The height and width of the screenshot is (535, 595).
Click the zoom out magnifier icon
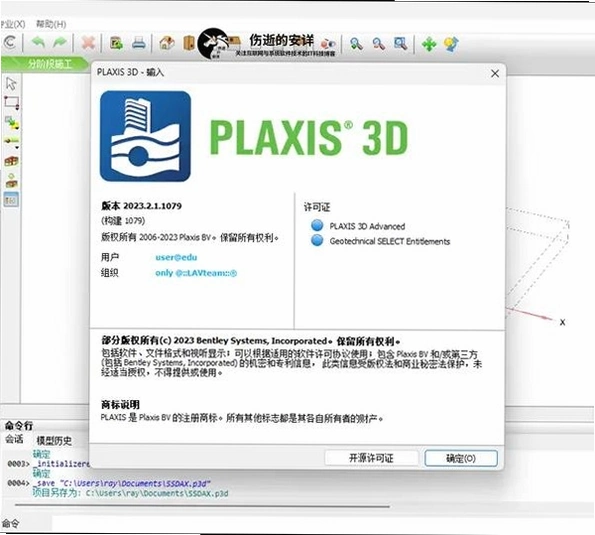click(x=378, y=44)
